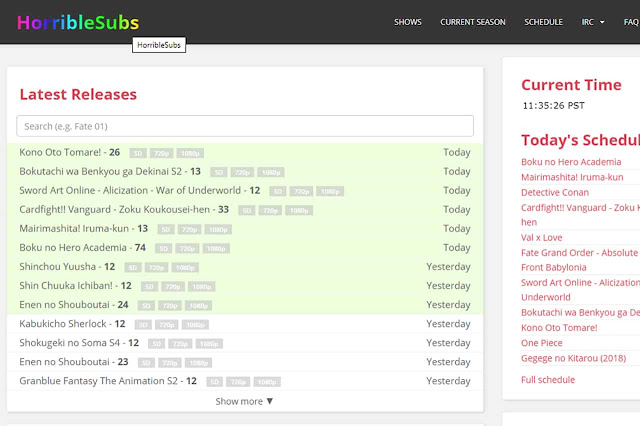Select 1080p badge for Sword Art Online 12
Viewport: 640px width, 426px height.
(x=330, y=191)
